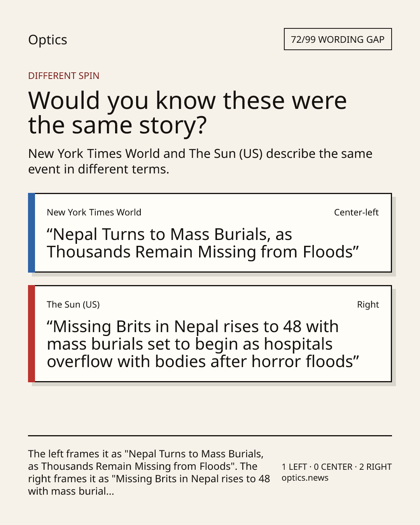Image resolution: width=420 pixels, height=525 pixels.
Task: Click the summary paragraph starting 'The left frames it'
Action: point(149,472)
